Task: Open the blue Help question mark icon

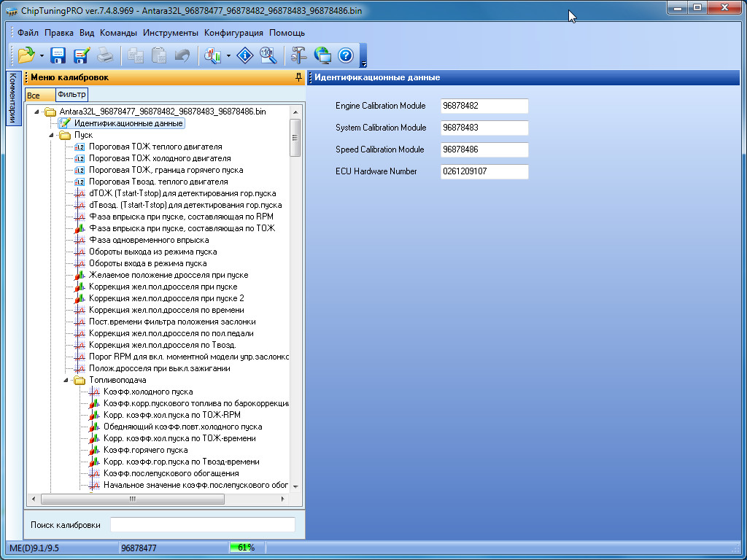Action: coord(346,55)
